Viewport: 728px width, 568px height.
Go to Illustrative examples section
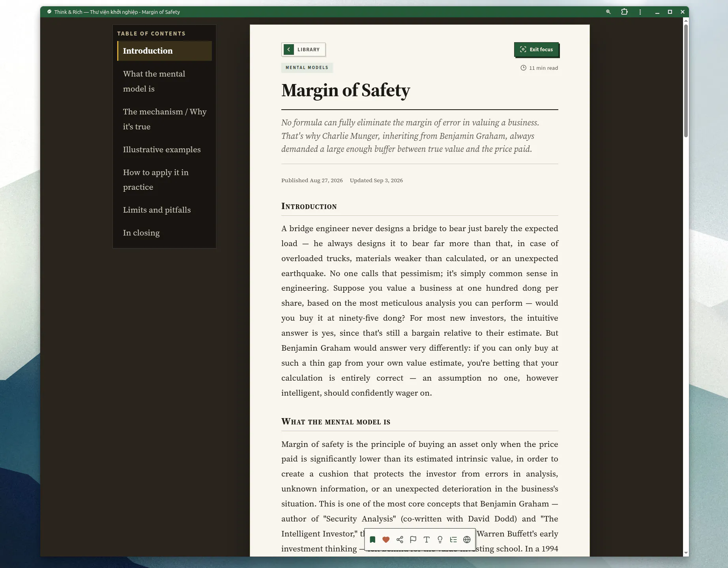tap(164, 149)
